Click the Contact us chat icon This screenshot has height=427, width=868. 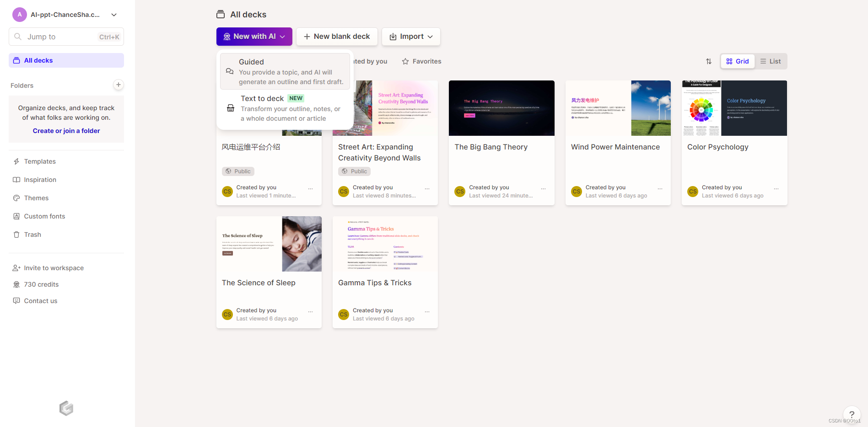pos(16,301)
